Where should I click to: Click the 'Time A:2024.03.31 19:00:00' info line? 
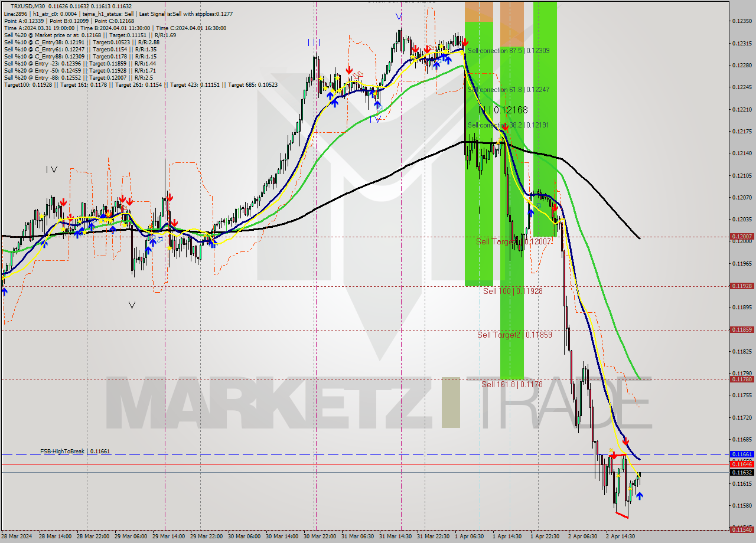click(115, 28)
